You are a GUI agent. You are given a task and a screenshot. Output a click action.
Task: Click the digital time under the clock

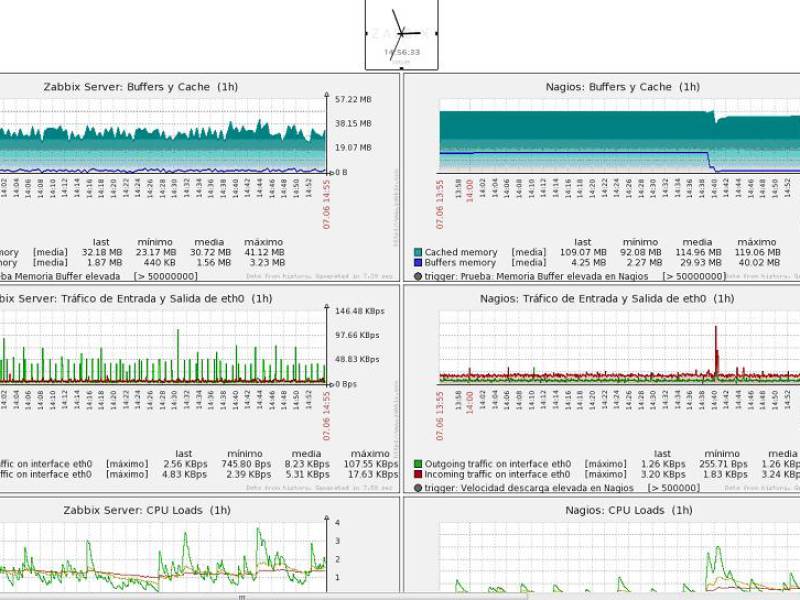tap(401, 52)
